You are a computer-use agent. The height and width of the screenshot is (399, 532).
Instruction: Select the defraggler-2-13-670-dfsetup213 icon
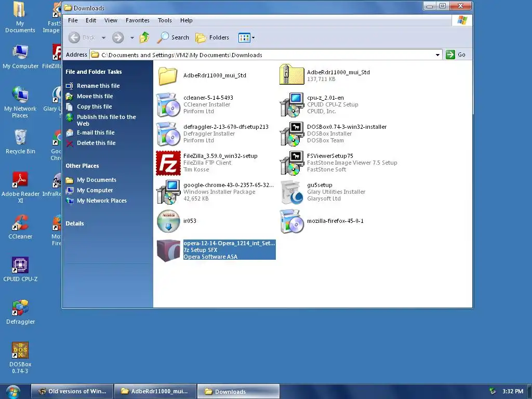(x=168, y=134)
